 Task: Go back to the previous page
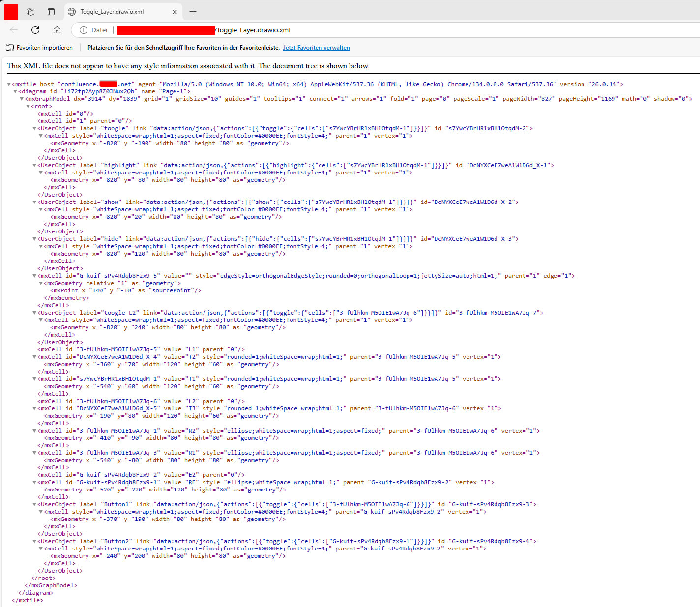pyautogui.click(x=14, y=30)
